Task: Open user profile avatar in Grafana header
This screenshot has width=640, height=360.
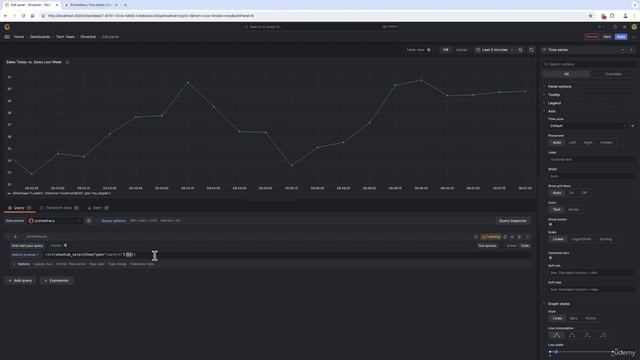Action: [634, 27]
